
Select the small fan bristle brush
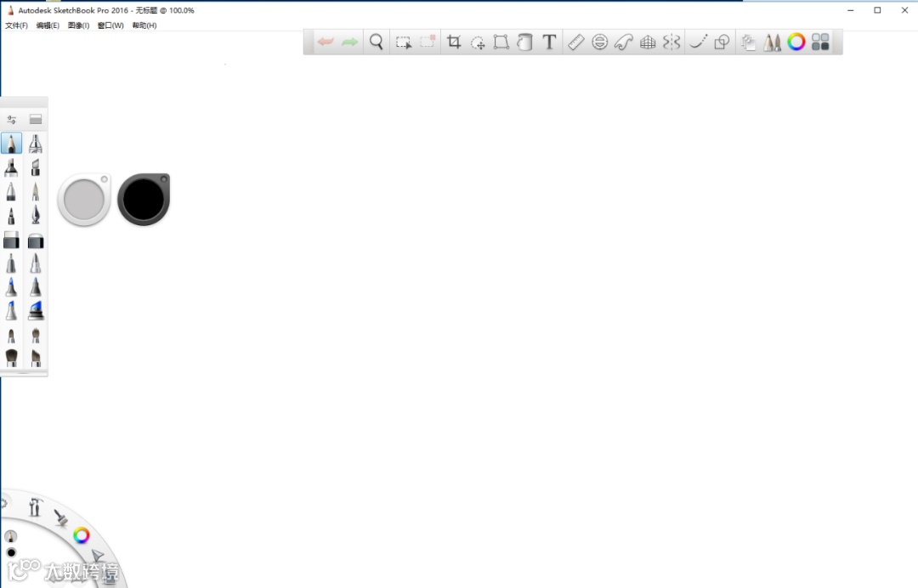tap(36, 336)
